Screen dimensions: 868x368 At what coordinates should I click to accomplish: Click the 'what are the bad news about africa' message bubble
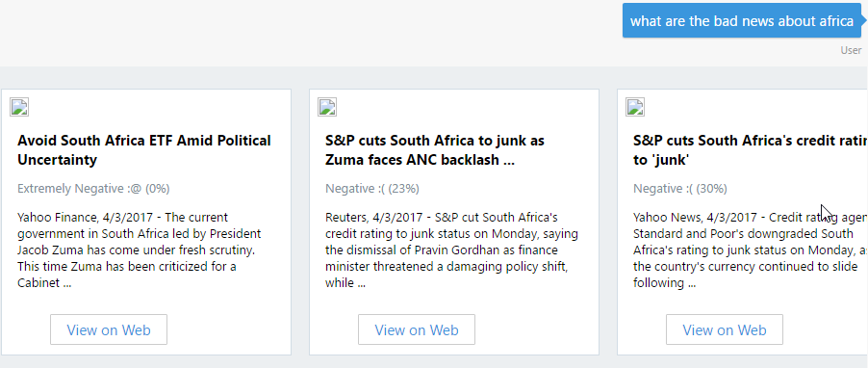click(x=742, y=21)
